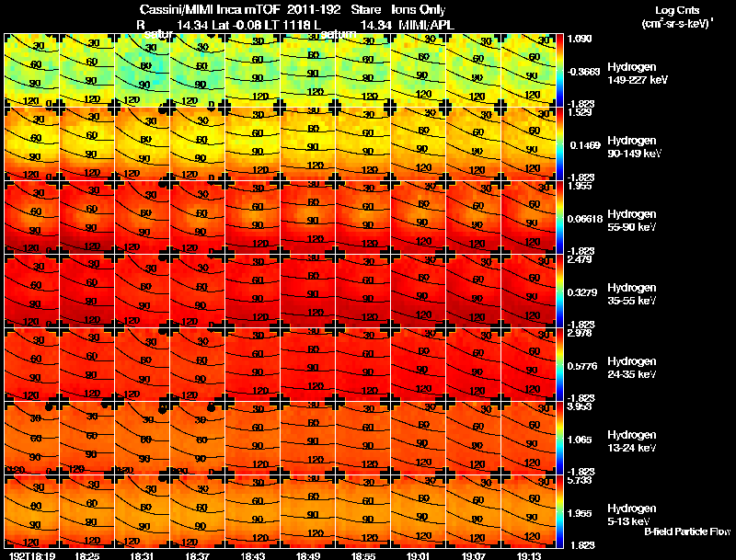The width and height of the screenshot is (736, 560).
Task: Select the Hydrogen 13-24 keV panel at 18:55
Action: (363, 438)
